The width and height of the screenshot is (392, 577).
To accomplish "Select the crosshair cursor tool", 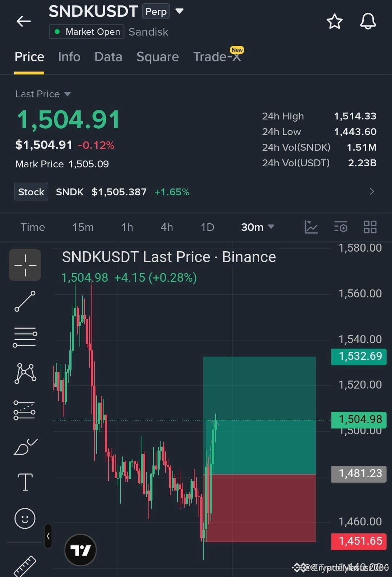I will pyautogui.click(x=25, y=265).
